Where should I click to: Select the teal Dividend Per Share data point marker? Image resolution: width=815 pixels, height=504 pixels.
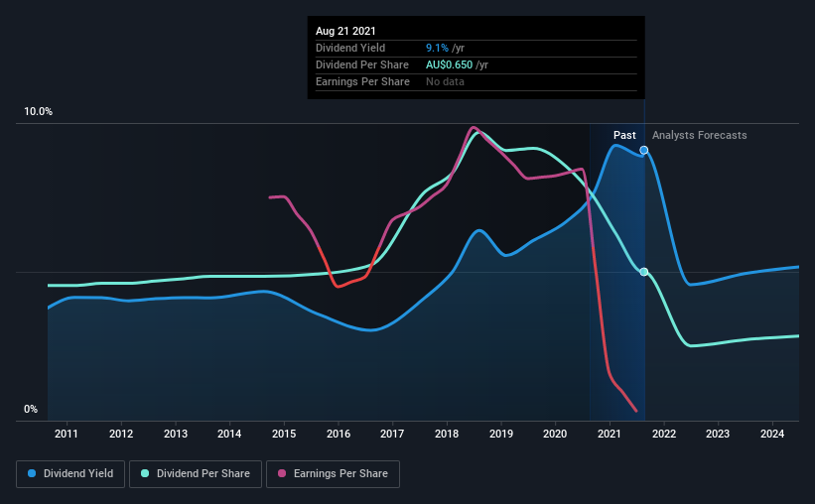pos(644,272)
